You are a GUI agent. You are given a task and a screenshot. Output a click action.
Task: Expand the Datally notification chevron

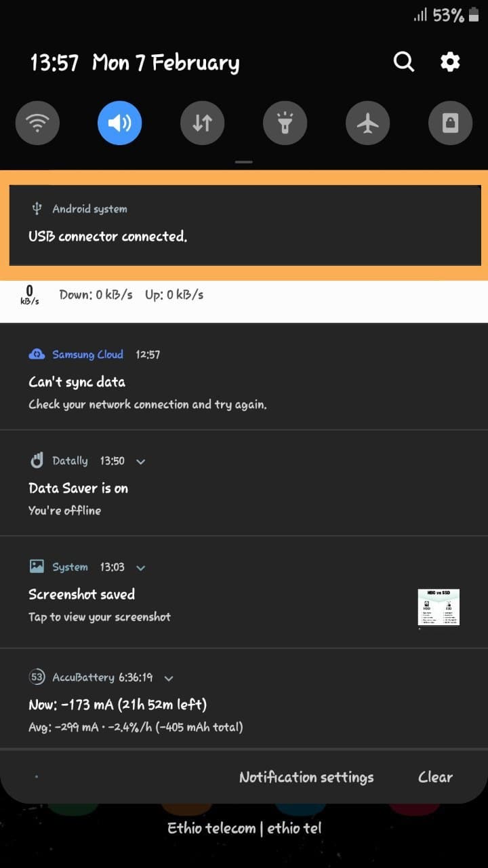point(141,461)
